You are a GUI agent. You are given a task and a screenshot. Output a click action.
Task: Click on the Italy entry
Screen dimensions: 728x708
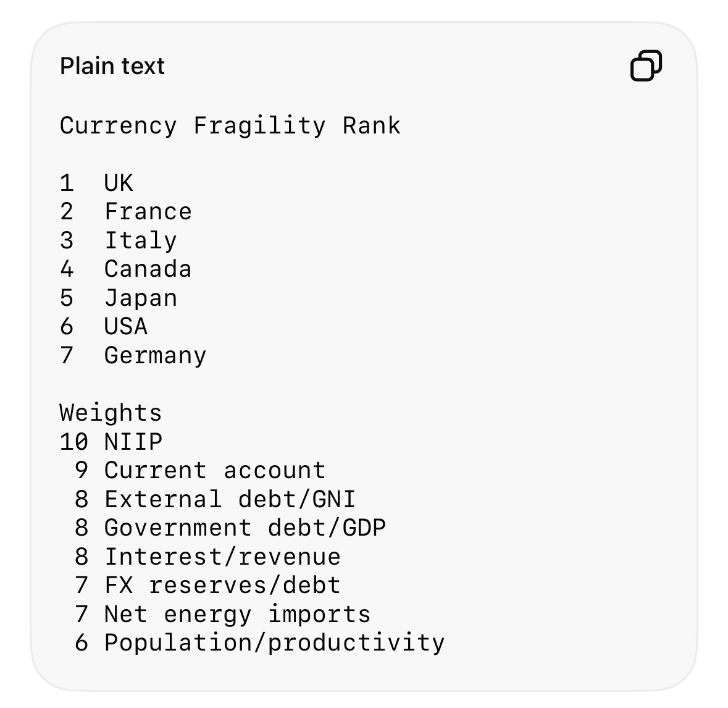pyautogui.click(x=119, y=241)
